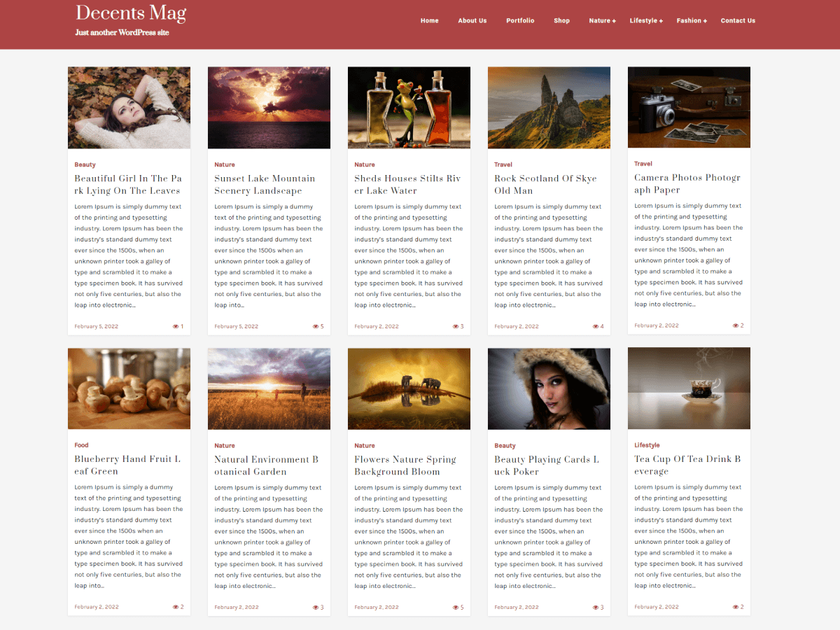Image resolution: width=840 pixels, height=630 pixels.
Task: Click the view count icon on Camera Photos article
Action: click(736, 325)
